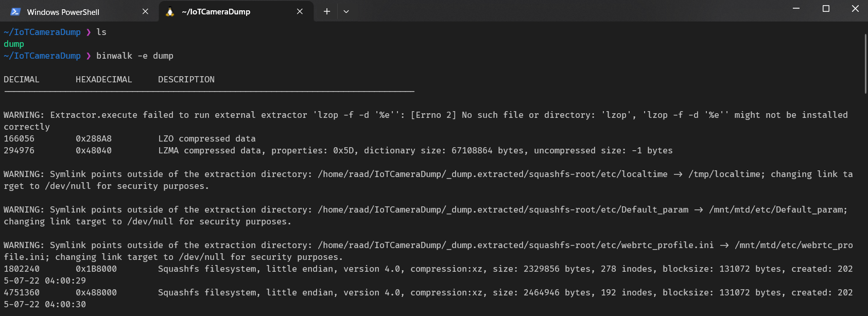Minimize the terminal window
The height and width of the screenshot is (316, 868).
point(796,9)
